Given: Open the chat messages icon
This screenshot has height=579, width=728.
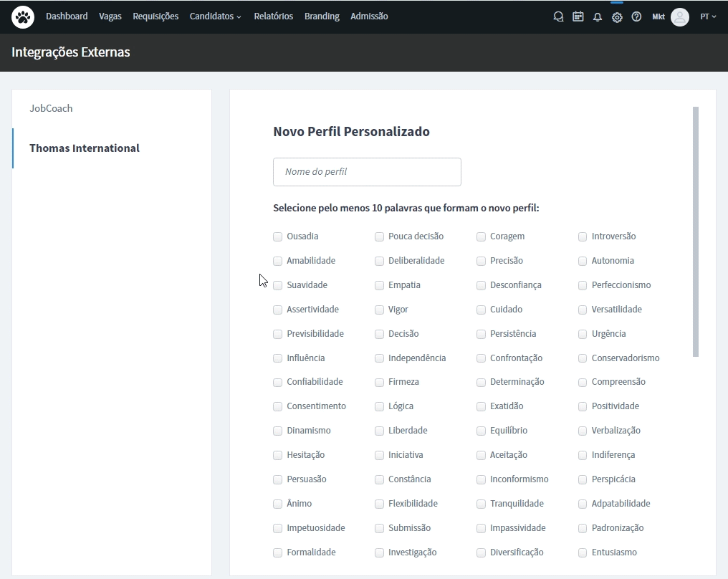Looking at the screenshot, I should tap(558, 16).
